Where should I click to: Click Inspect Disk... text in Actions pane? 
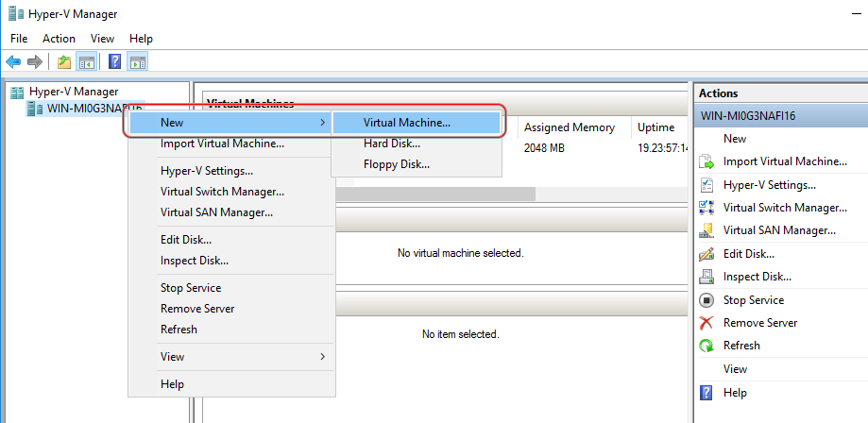click(757, 277)
